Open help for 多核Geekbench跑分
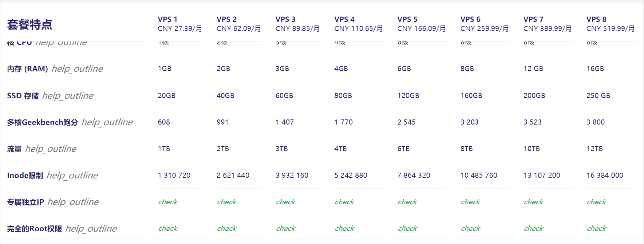The height and width of the screenshot is (244, 644). 107,122
